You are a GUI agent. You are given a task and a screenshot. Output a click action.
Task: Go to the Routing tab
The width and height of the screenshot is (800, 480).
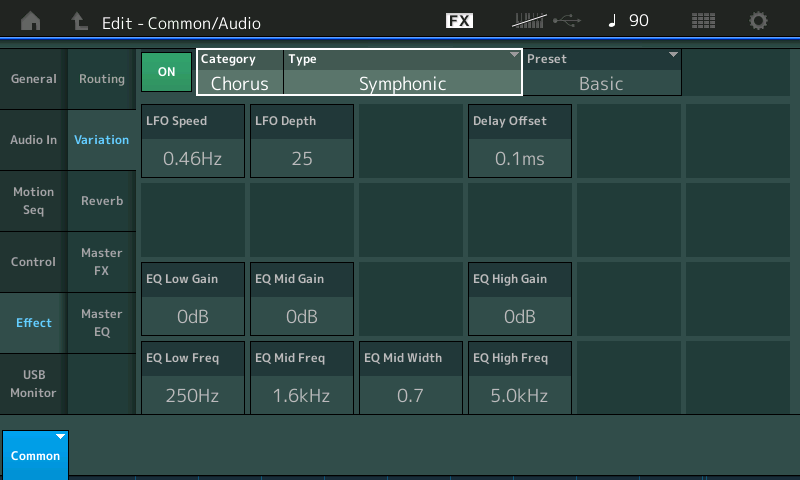pyautogui.click(x=102, y=79)
